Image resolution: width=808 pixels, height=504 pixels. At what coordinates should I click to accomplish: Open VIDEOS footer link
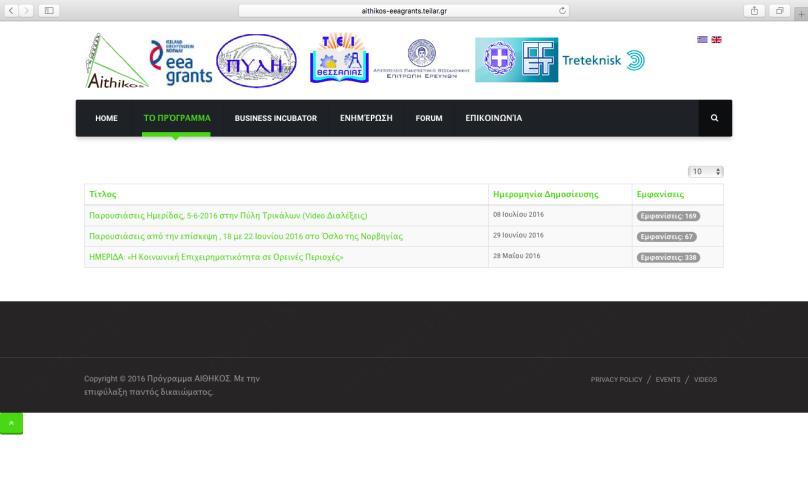705,379
